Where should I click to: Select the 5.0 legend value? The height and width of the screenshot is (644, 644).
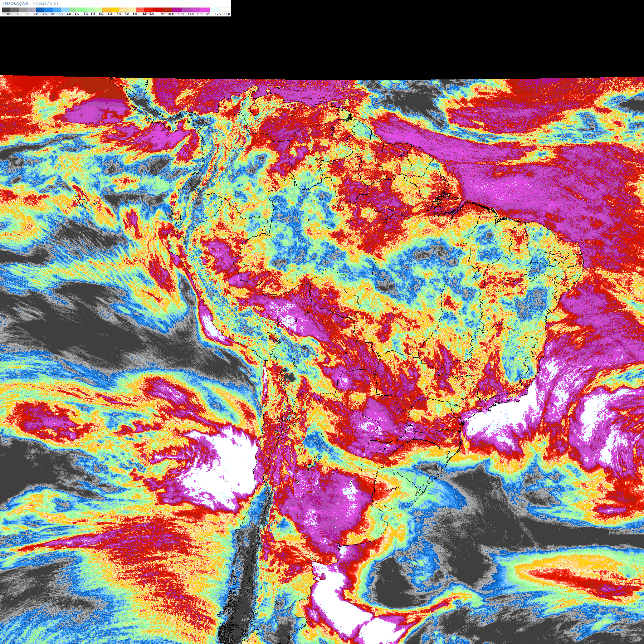coord(86,14)
